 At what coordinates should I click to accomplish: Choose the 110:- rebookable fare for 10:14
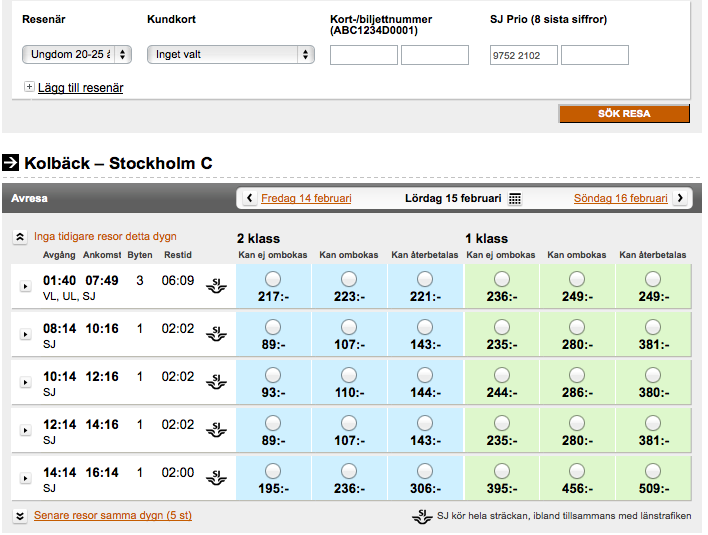coord(348,374)
